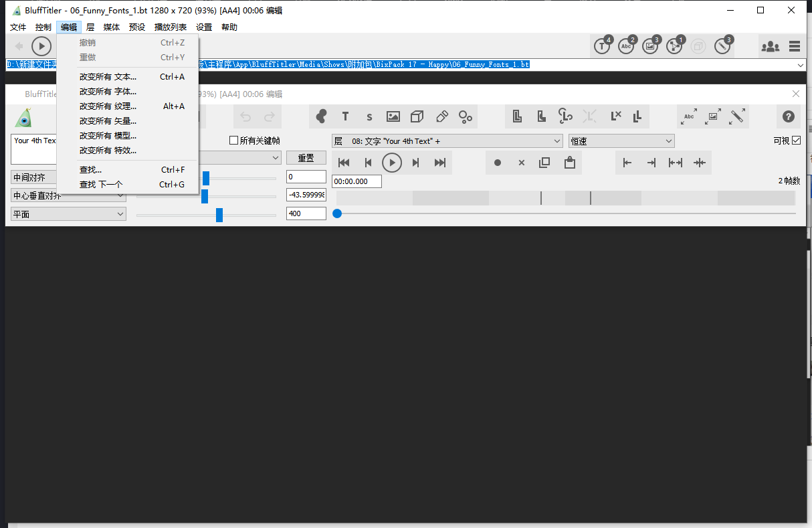812x528 pixels.
Task: Choose 改变所有 特效... menu entry
Action: pos(128,151)
